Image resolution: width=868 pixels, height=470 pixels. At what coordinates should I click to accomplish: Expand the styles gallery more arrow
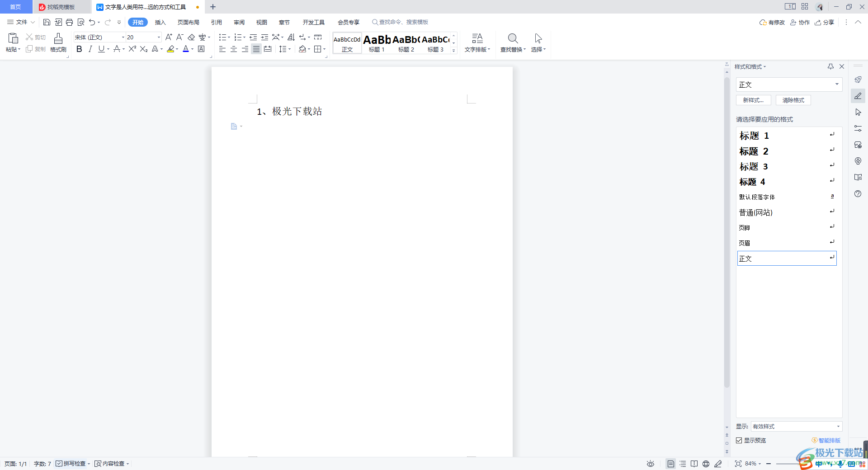coord(453,50)
